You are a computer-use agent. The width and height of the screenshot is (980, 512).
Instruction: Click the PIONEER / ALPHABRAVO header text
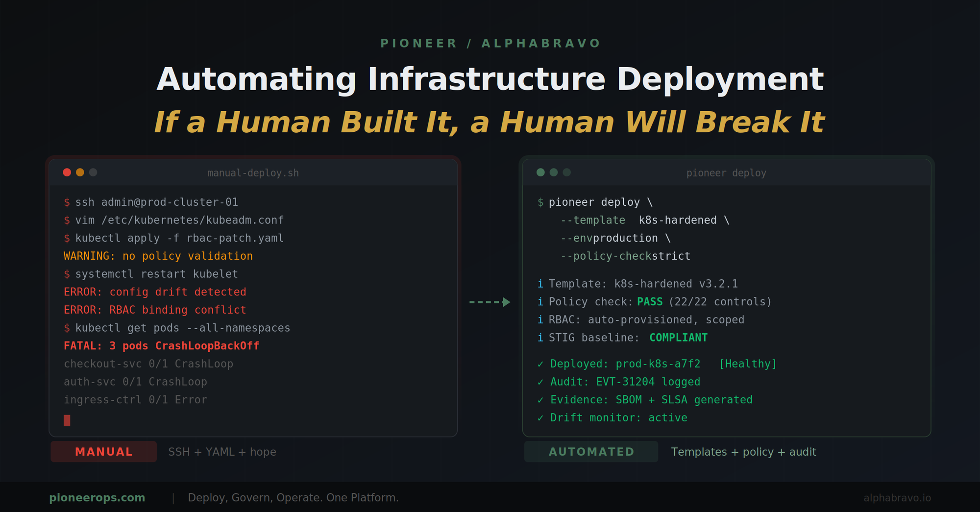490,44
